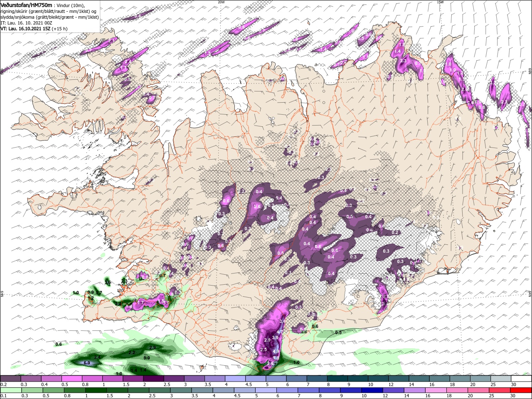This screenshot has width=532, height=399.
Task: Click the 20W longitude label
Action: pos(221,2)
